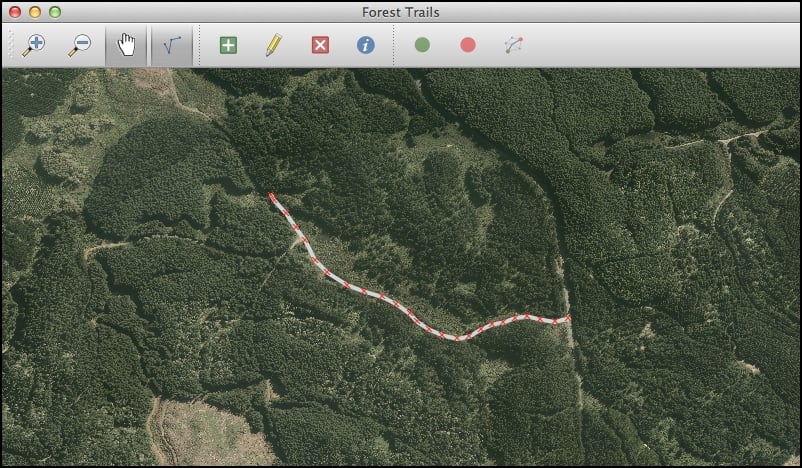Select the Zoom Out magnifier tool
The image size is (802, 468).
(x=79, y=45)
